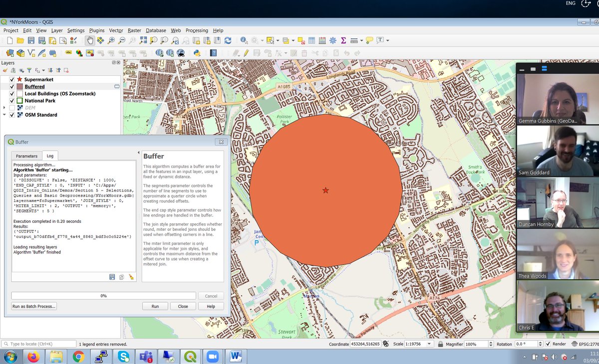The image size is (599, 364).
Task: Open the Python console icon
Action: pyautogui.click(x=197, y=53)
